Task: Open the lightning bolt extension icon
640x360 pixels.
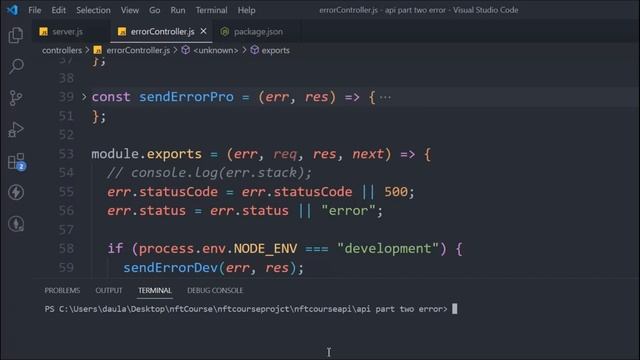Action: [16, 192]
